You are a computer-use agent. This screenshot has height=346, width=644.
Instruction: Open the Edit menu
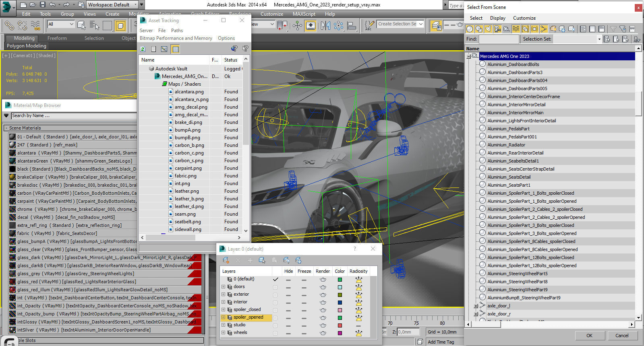[x=26, y=14]
